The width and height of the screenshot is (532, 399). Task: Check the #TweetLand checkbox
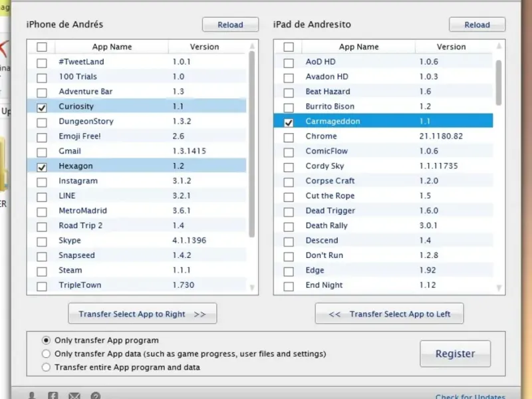pos(42,63)
